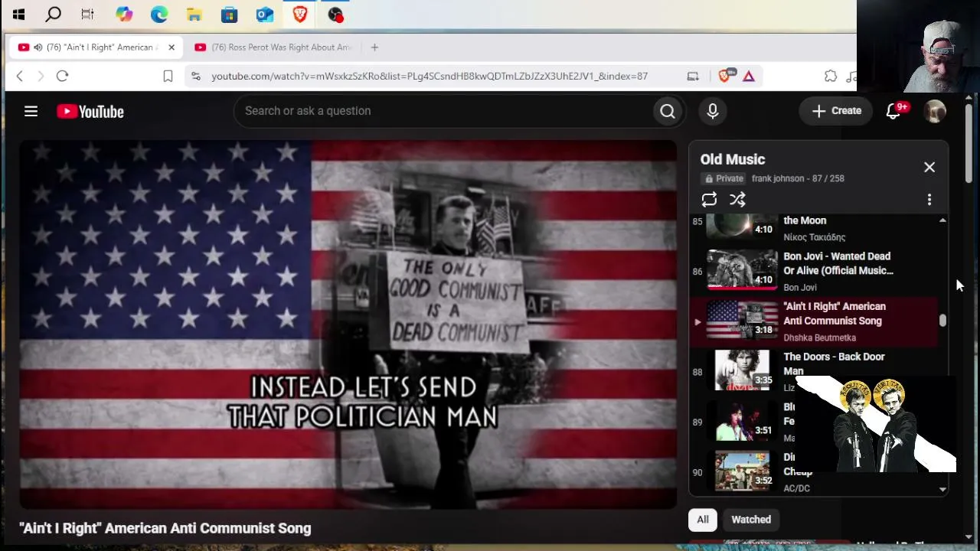Click the search magnifier button

(668, 111)
